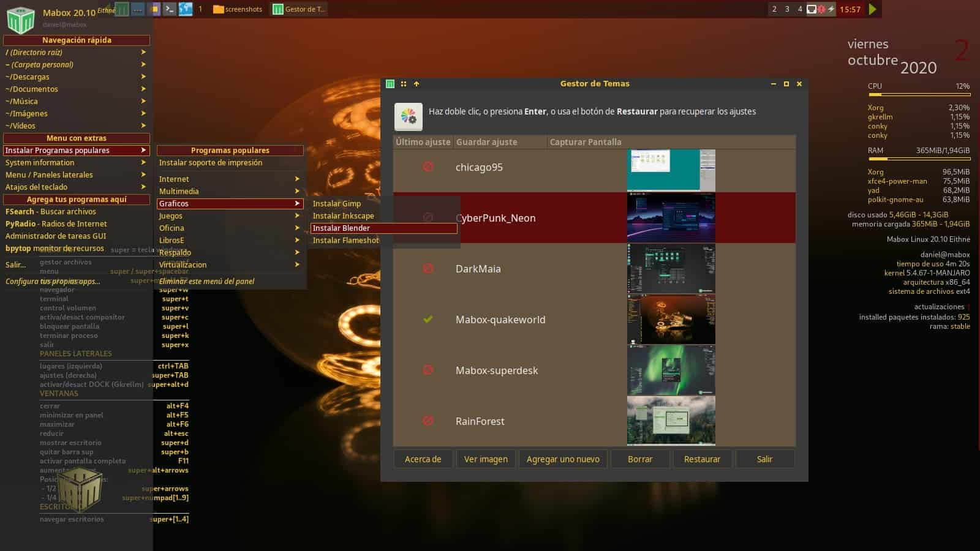Click the RAM usage bar in conky
980x551 pixels.
pos(919,159)
